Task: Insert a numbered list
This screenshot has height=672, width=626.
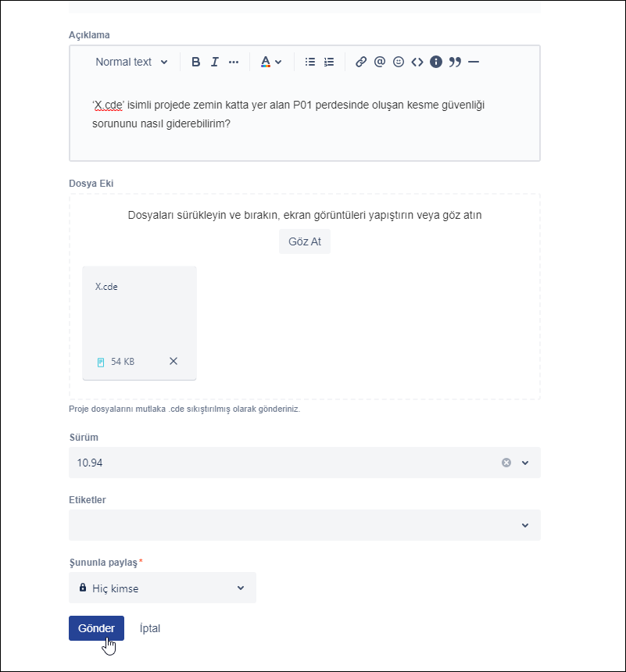Action: click(x=329, y=62)
